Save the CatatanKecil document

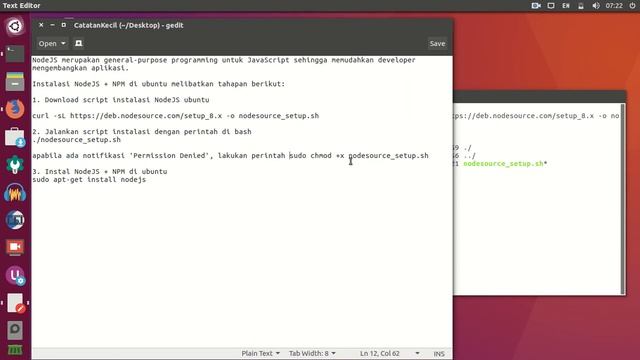(437, 43)
